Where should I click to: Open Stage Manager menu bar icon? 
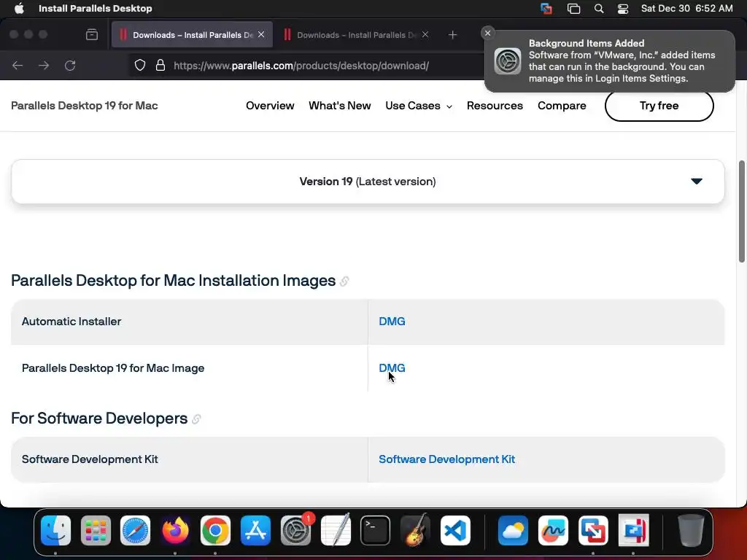click(x=573, y=8)
